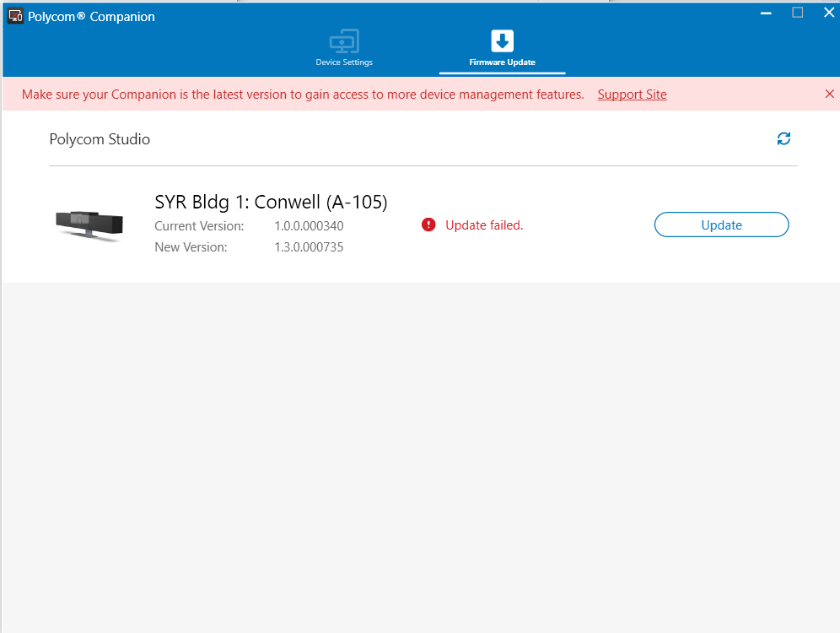The width and height of the screenshot is (840, 633).
Task: Click the Polycom Companion title bar app icon
Action: coord(13,14)
